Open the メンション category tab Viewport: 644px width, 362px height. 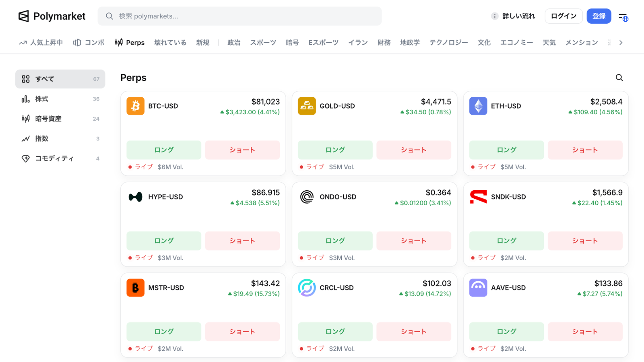pyautogui.click(x=582, y=43)
